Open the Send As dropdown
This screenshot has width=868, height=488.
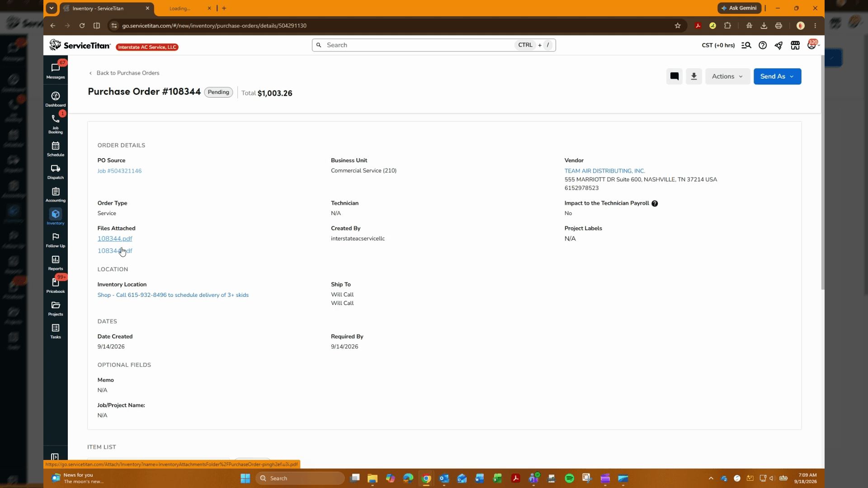[x=777, y=76]
